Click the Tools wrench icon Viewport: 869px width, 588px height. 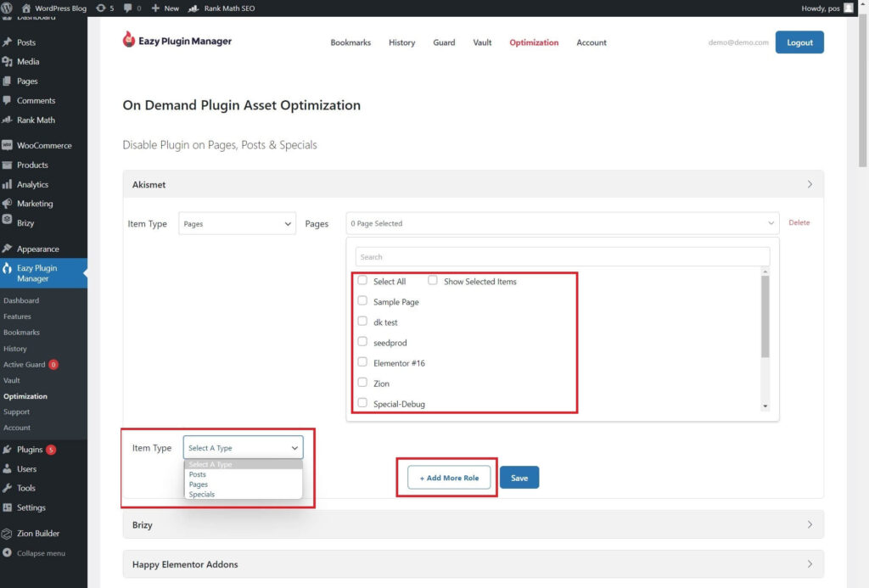7,488
